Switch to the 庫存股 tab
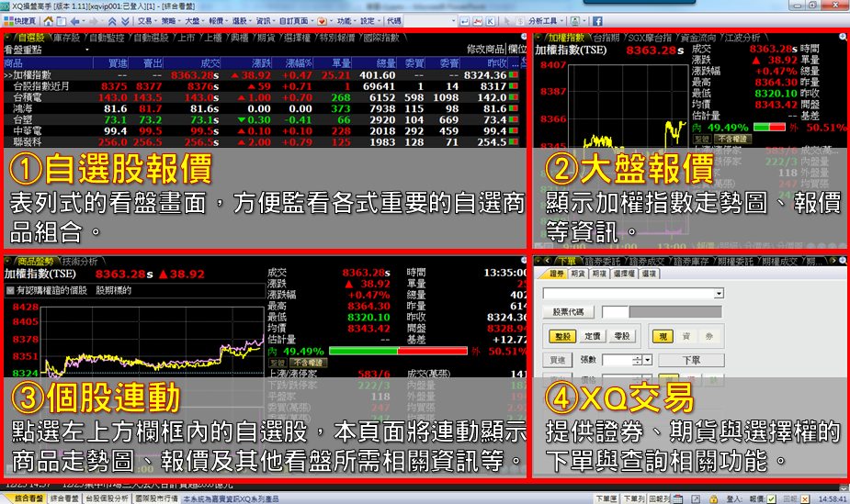Viewport: 850px width, 504px height. tap(66, 38)
